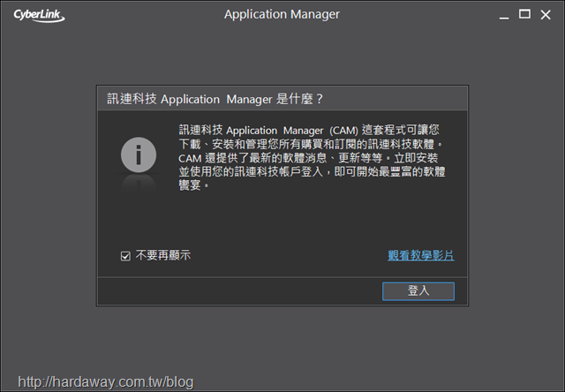Image resolution: width=565 pixels, height=392 pixels.
Task: Click the gray info circle icon
Action: pos(139,155)
